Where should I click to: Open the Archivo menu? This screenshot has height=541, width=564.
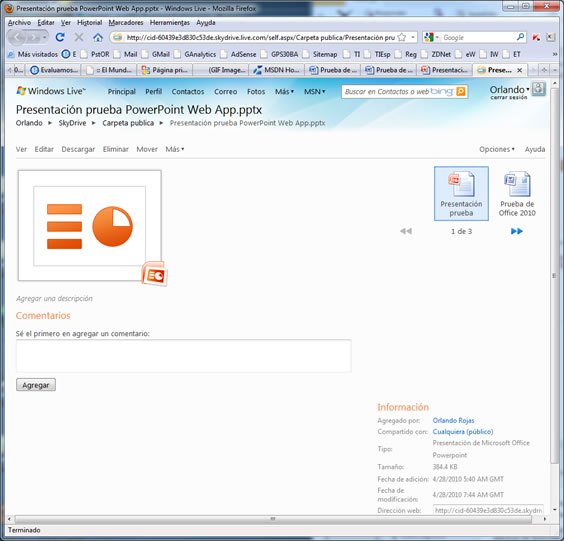[19, 22]
